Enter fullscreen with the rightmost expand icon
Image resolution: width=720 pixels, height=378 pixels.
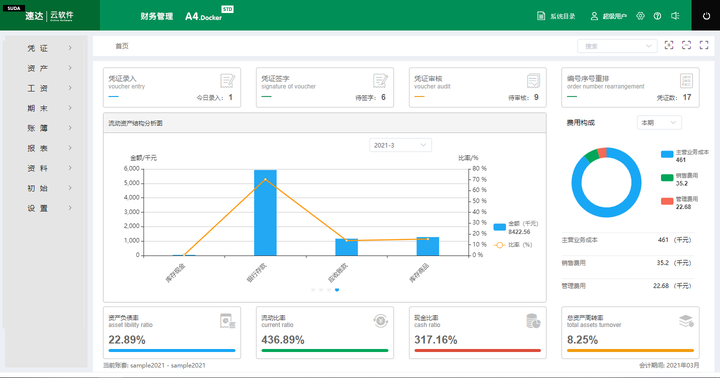click(x=704, y=45)
